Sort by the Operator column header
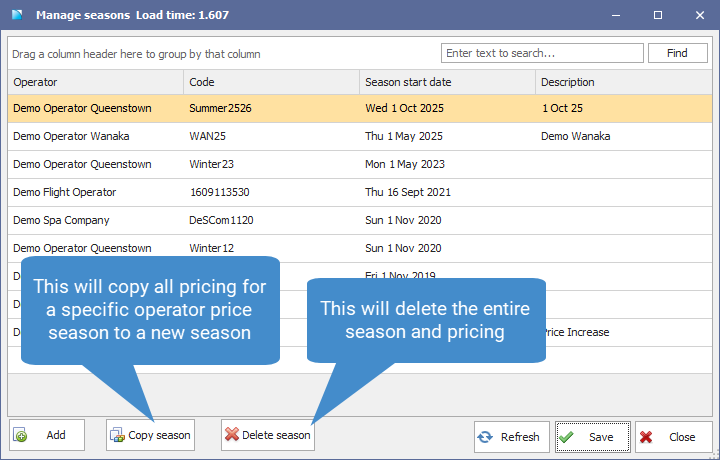This screenshot has width=720, height=460. point(96,82)
